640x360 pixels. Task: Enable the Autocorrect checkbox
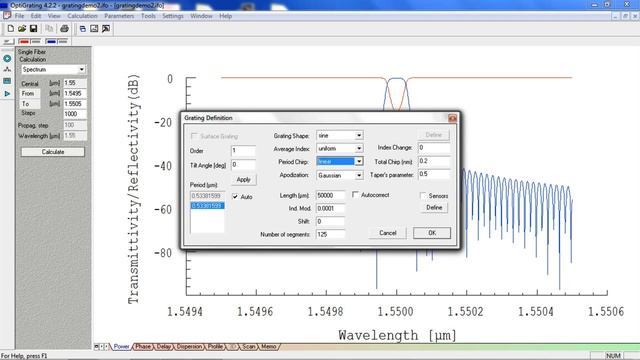click(x=356, y=195)
